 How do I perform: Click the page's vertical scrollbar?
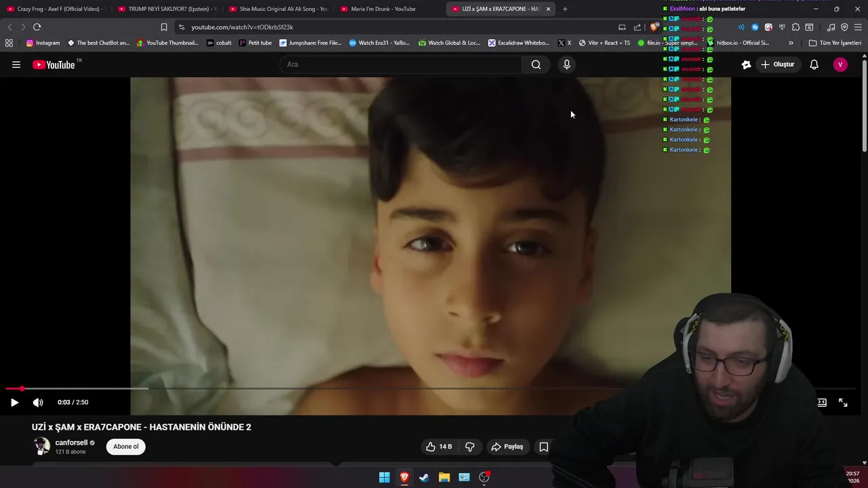click(x=865, y=106)
